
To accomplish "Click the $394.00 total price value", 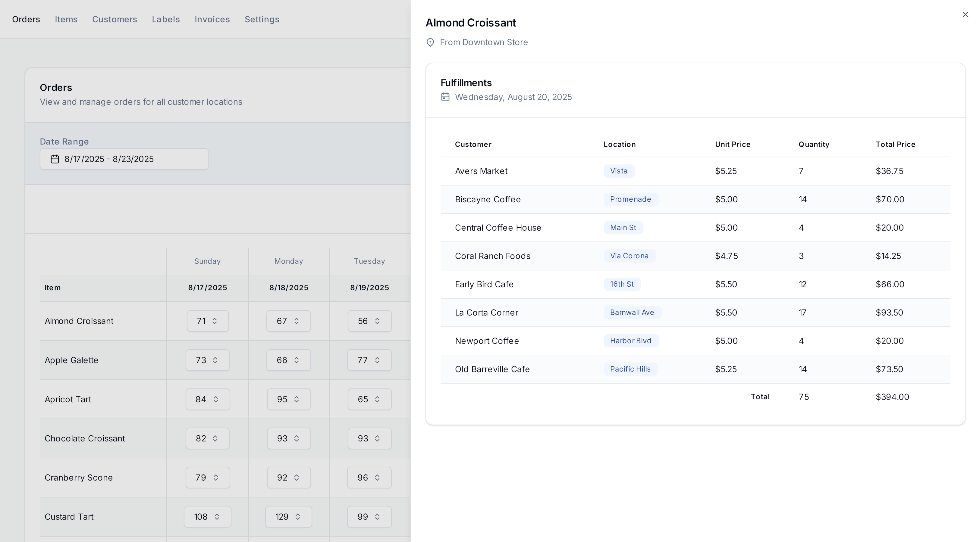I will pyautogui.click(x=893, y=397).
